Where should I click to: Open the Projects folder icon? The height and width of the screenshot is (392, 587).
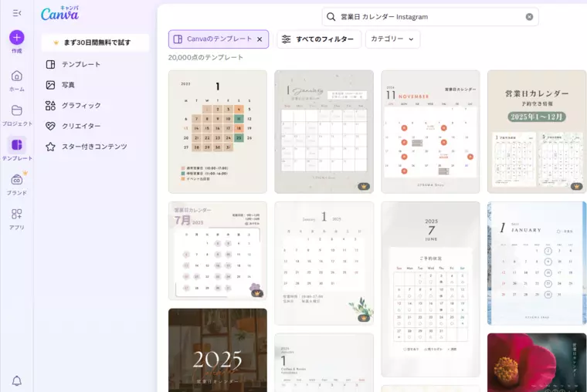tap(17, 110)
